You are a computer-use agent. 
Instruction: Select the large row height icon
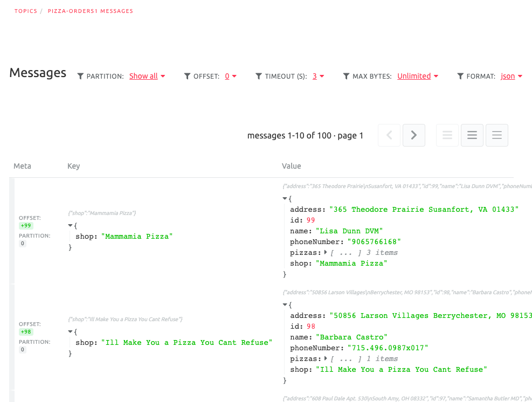pos(496,135)
